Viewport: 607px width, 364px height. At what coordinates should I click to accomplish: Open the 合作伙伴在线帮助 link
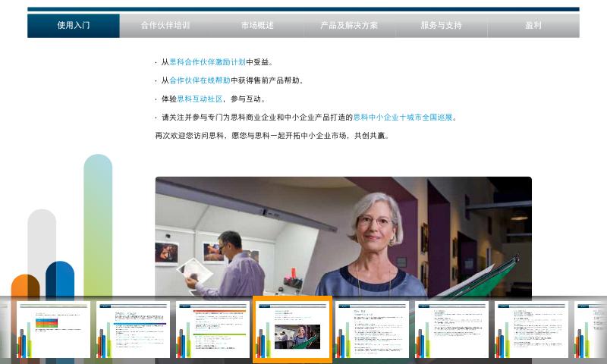[x=200, y=80]
